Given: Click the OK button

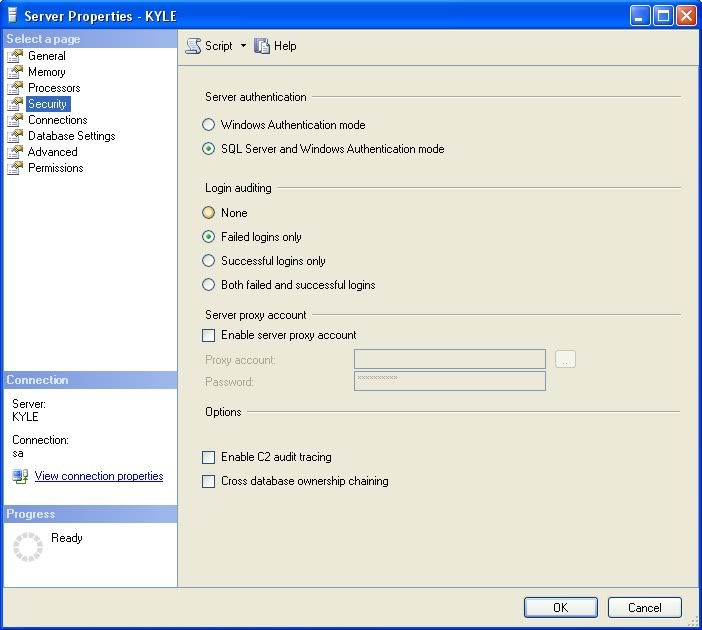Looking at the screenshot, I should tap(560, 607).
